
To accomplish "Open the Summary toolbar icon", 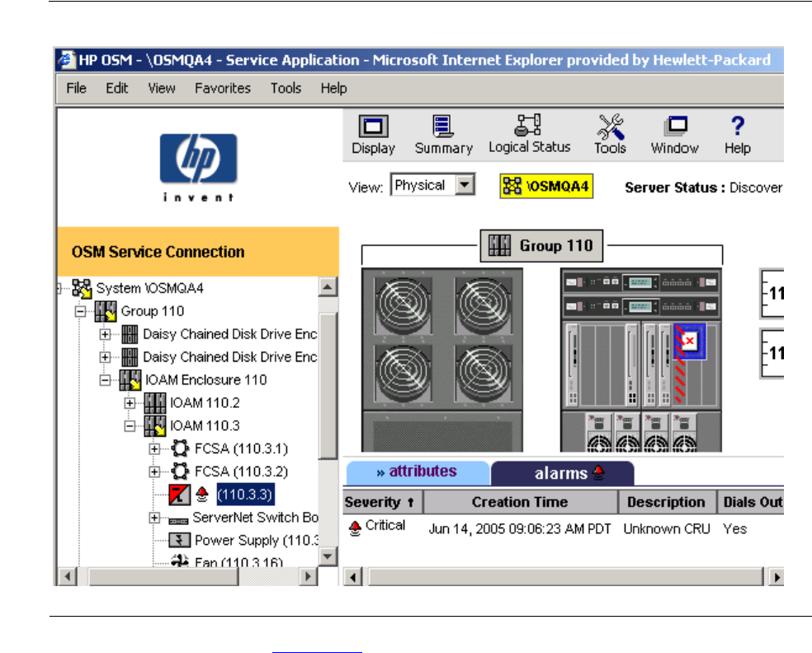I will point(443,135).
